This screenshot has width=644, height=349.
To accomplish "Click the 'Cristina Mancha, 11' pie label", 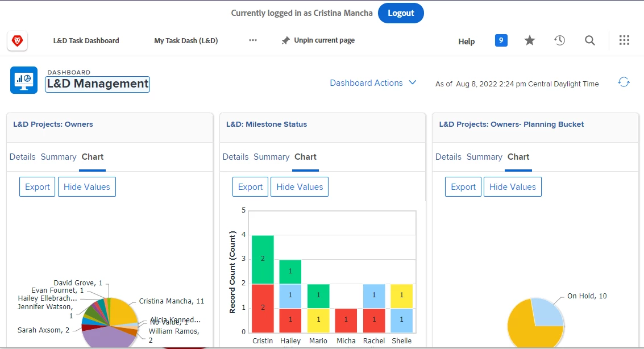I will pyautogui.click(x=171, y=301).
